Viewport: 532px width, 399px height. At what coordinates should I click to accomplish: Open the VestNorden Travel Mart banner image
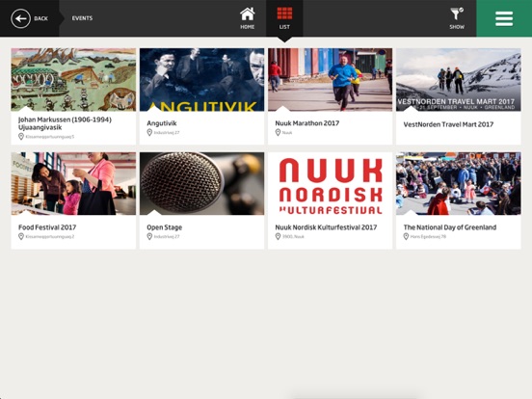(x=459, y=79)
